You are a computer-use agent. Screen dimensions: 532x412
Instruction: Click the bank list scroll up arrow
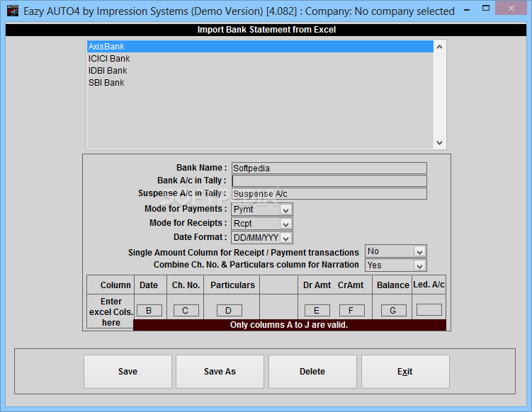439,47
